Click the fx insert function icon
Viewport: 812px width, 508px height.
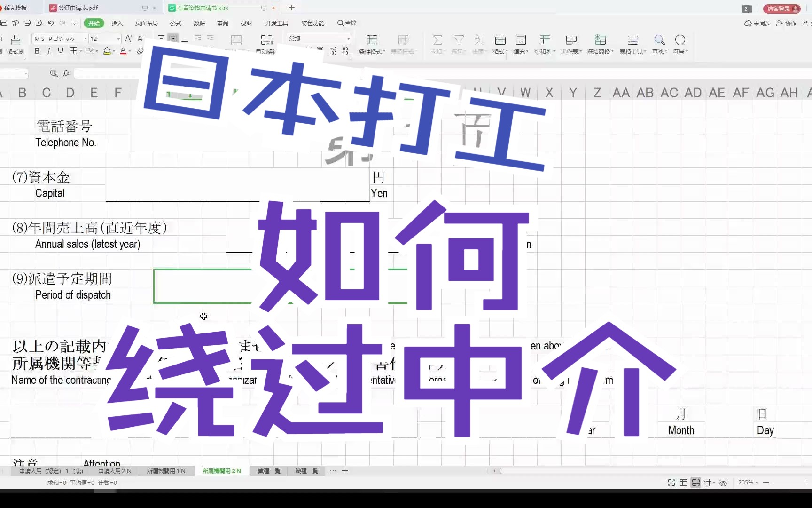(66, 73)
